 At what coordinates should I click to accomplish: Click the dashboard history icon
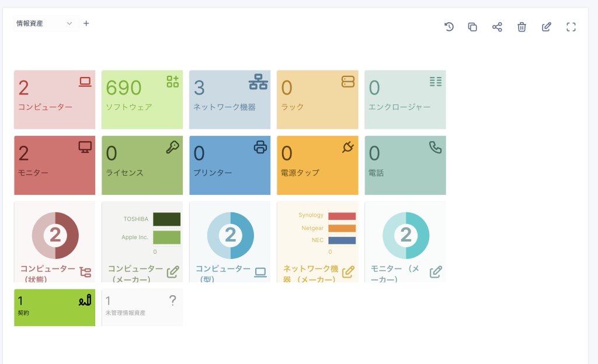(x=449, y=27)
